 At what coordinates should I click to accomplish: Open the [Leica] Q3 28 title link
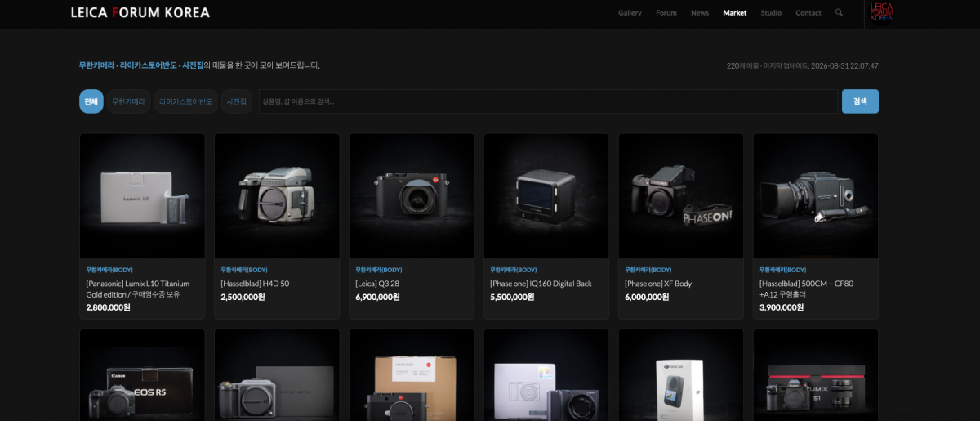coord(377,284)
